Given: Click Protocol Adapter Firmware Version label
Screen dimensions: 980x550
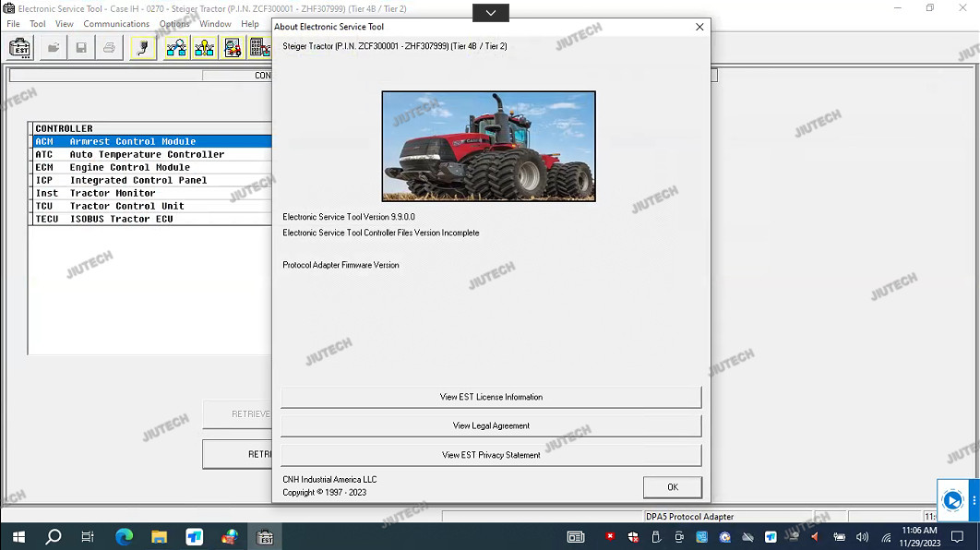Looking at the screenshot, I should point(341,265).
